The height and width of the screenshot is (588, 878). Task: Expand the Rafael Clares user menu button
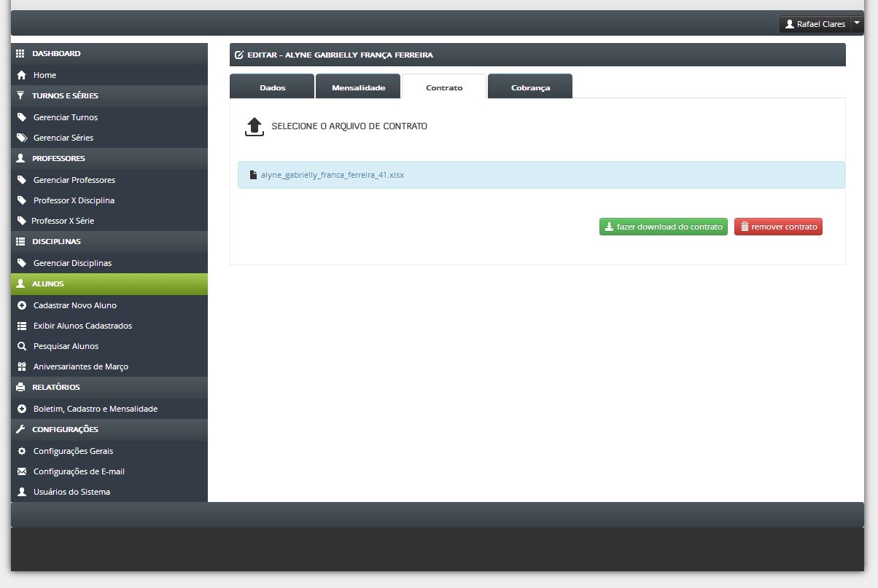(815, 24)
